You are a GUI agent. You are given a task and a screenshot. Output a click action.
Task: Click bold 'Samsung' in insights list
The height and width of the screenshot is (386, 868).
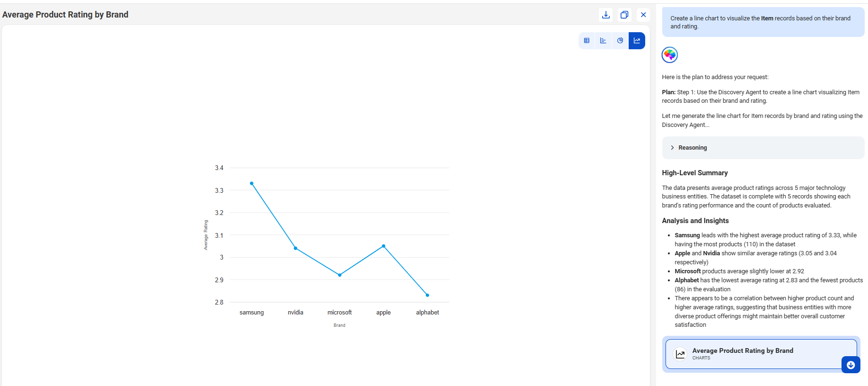(x=687, y=235)
